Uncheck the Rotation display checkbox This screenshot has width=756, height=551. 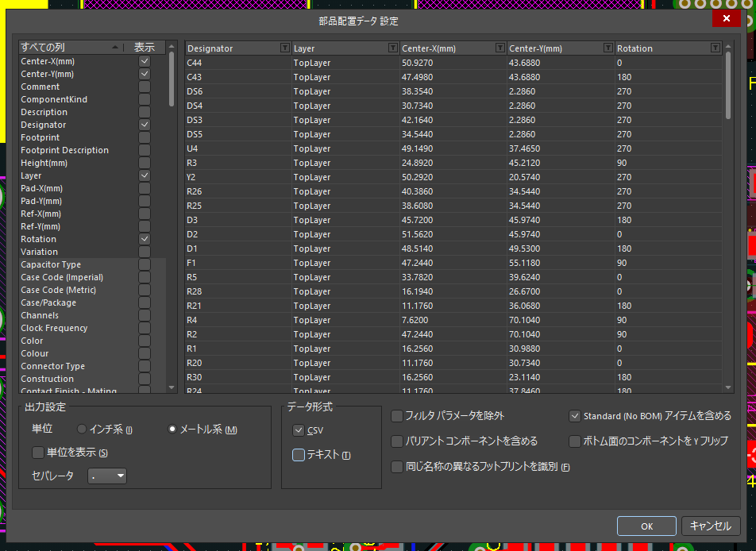pyautogui.click(x=145, y=239)
